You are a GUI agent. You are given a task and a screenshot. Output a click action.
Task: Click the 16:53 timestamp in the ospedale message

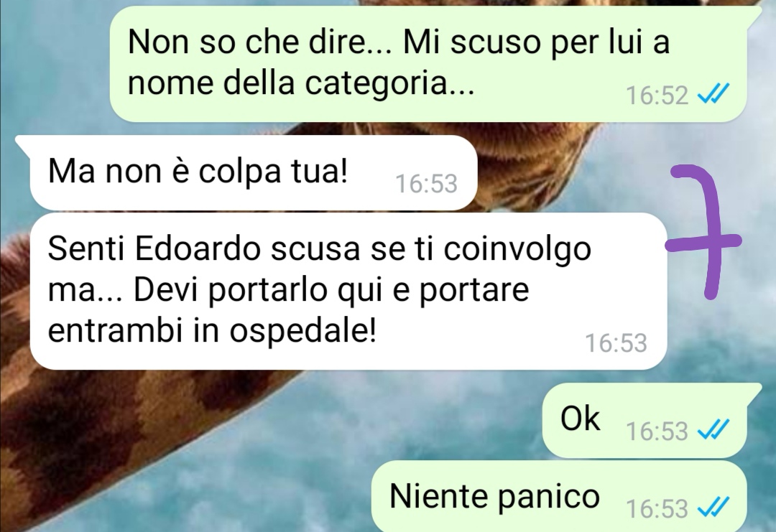(616, 343)
